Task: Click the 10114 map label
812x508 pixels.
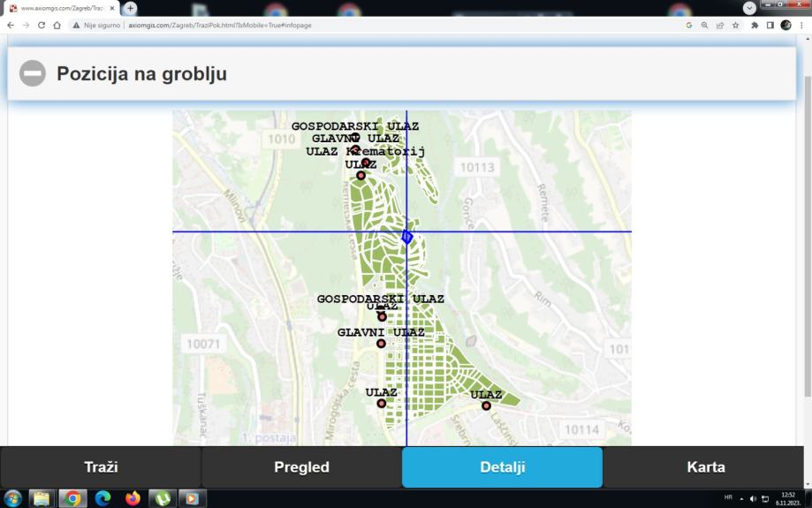Action: (581, 429)
